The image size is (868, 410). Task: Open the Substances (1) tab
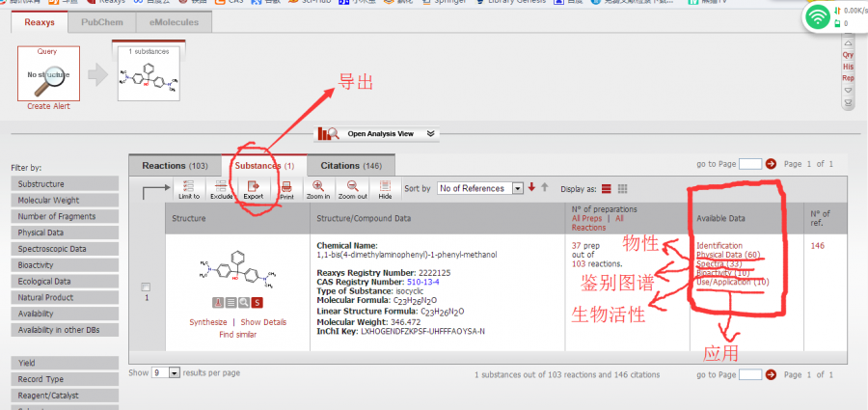[x=264, y=166]
